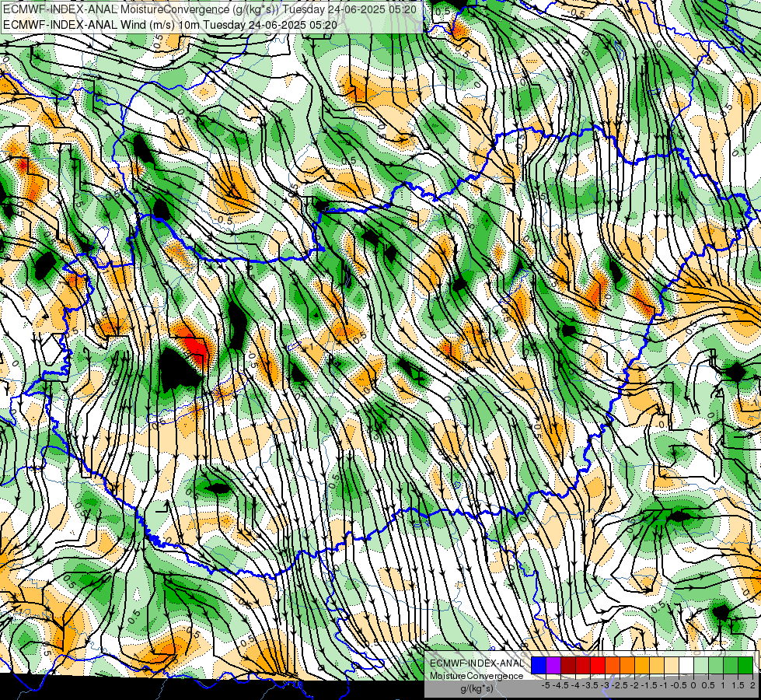761x700 pixels.
Task: Click the white legend swatch left of 0
Action: point(686,666)
